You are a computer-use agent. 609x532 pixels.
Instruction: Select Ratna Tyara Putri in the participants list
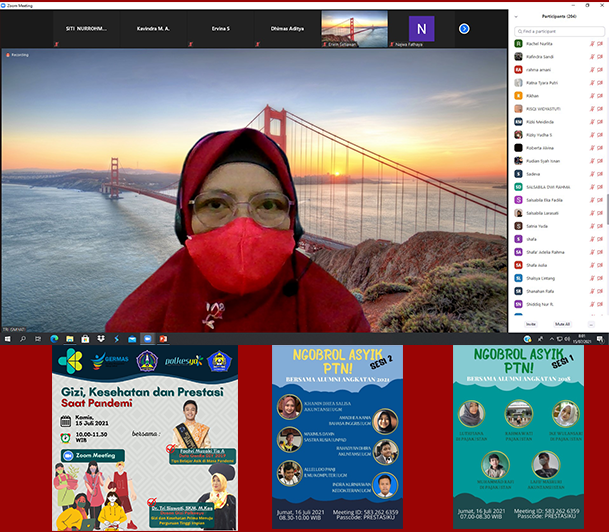(540, 83)
